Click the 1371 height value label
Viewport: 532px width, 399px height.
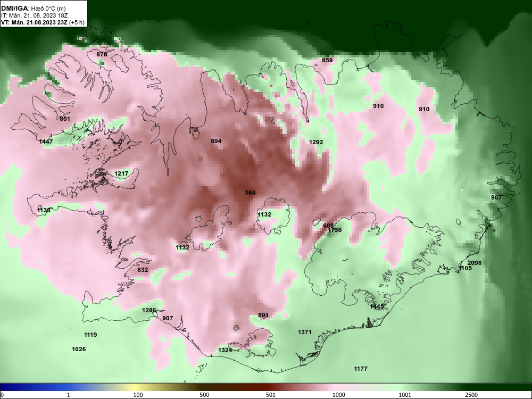[x=305, y=332]
